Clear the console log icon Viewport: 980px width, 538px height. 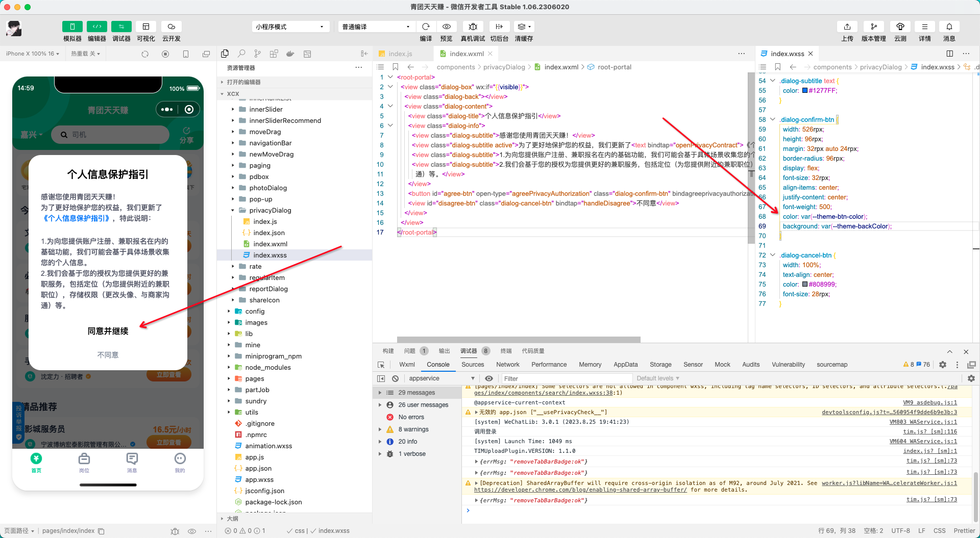coord(395,378)
